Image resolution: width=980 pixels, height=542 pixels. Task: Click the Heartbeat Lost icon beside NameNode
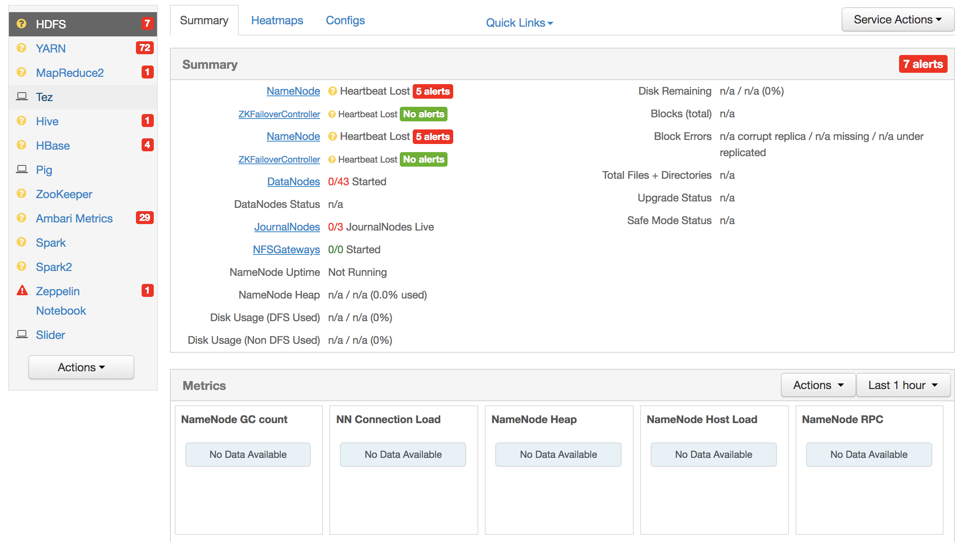[332, 91]
